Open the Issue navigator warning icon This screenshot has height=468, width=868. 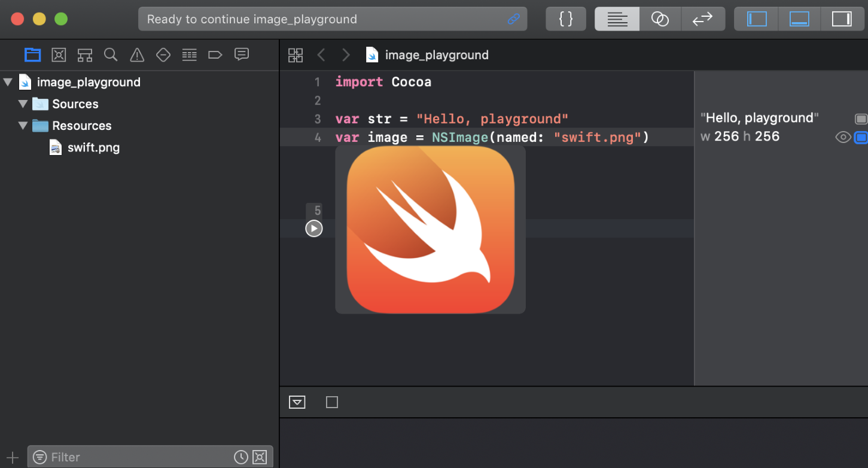tap(137, 55)
